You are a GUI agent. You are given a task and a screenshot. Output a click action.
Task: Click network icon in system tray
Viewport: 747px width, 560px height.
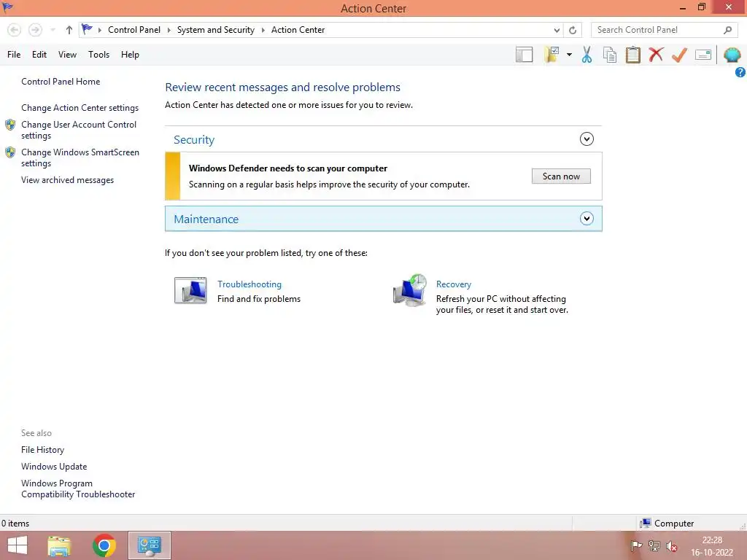click(x=654, y=546)
